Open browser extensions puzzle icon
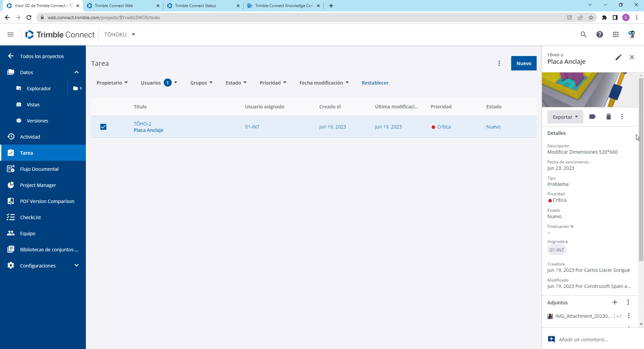The width and height of the screenshot is (644, 349). pos(604,17)
